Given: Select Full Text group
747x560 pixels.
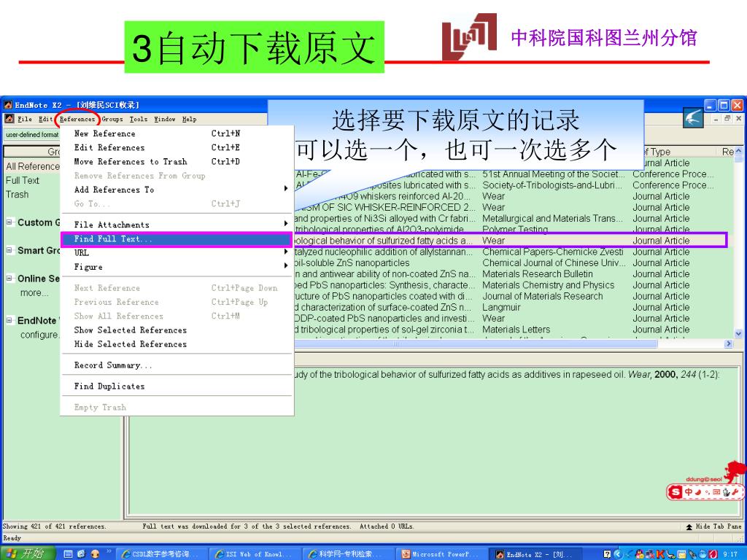Looking at the screenshot, I should (23, 181).
